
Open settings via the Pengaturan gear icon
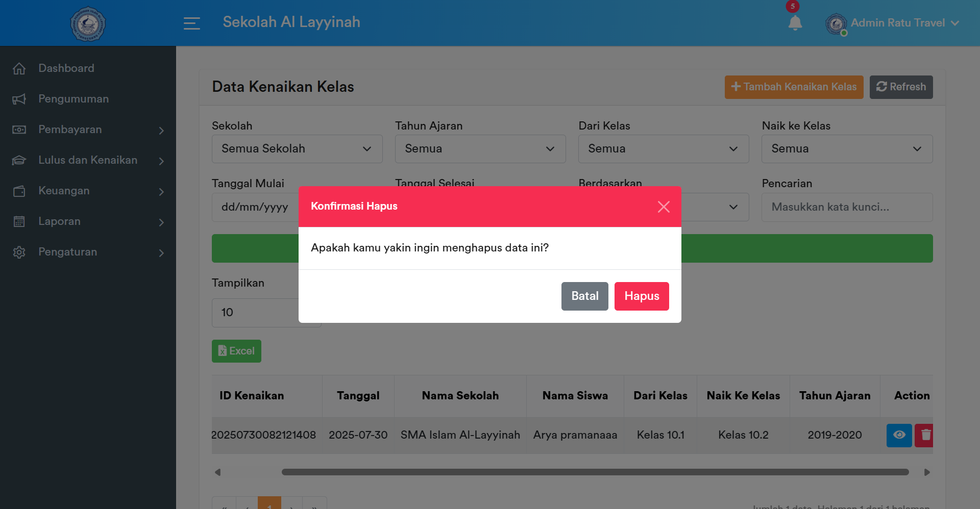pos(19,252)
